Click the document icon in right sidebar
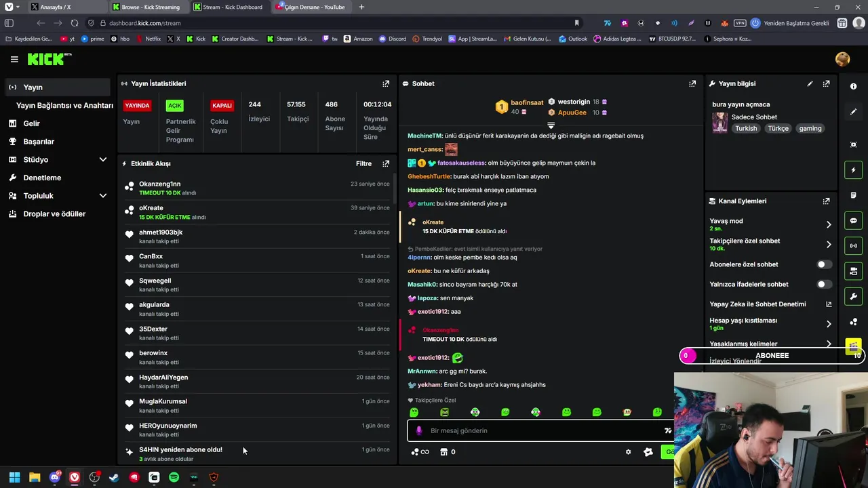The image size is (868, 488). 853,195
